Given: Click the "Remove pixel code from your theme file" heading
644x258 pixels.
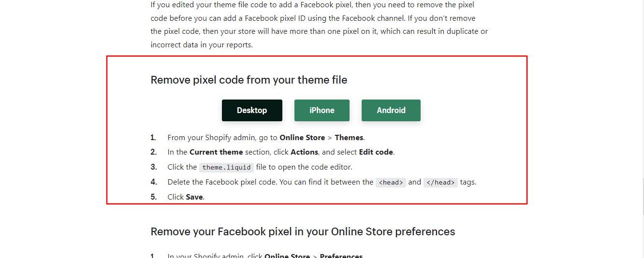Looking at the screenshot, I should 249,80.
